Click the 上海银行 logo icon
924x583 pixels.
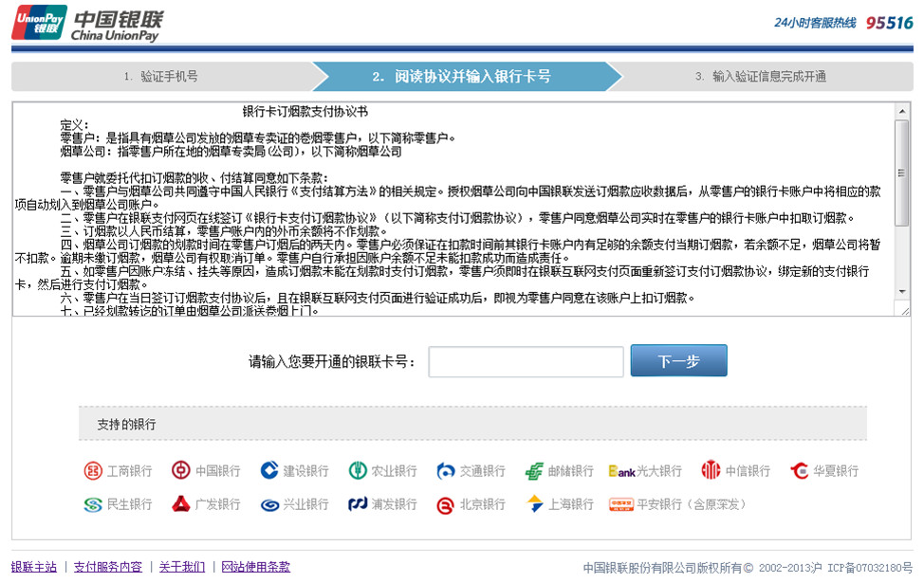(x=534, y=503)
